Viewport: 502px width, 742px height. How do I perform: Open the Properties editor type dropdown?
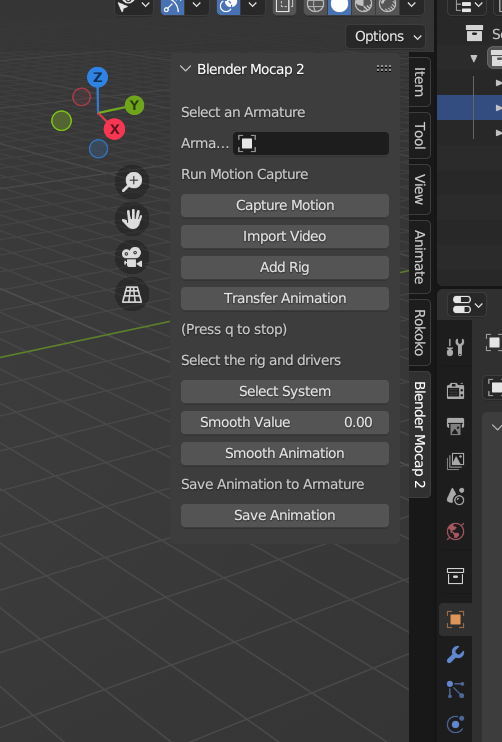point(467,305)
